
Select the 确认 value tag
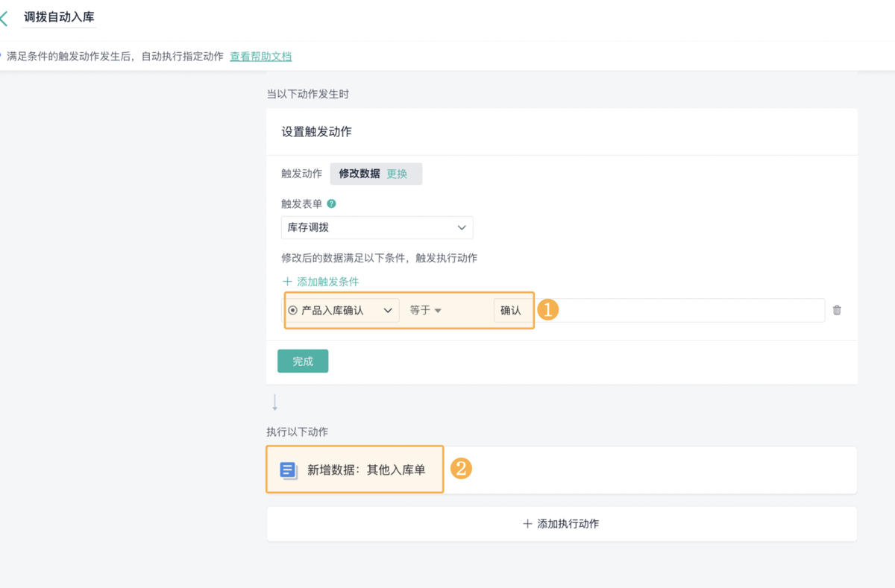click(x=511, y=311)
